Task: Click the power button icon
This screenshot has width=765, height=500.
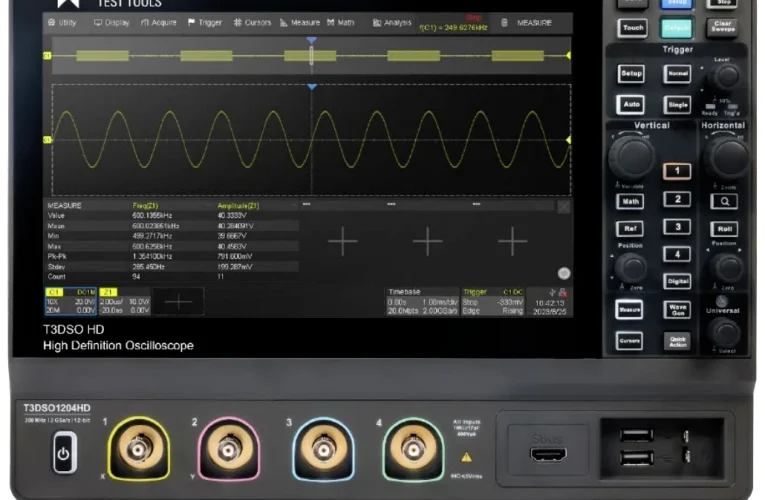Action: [x=64, y=453]
